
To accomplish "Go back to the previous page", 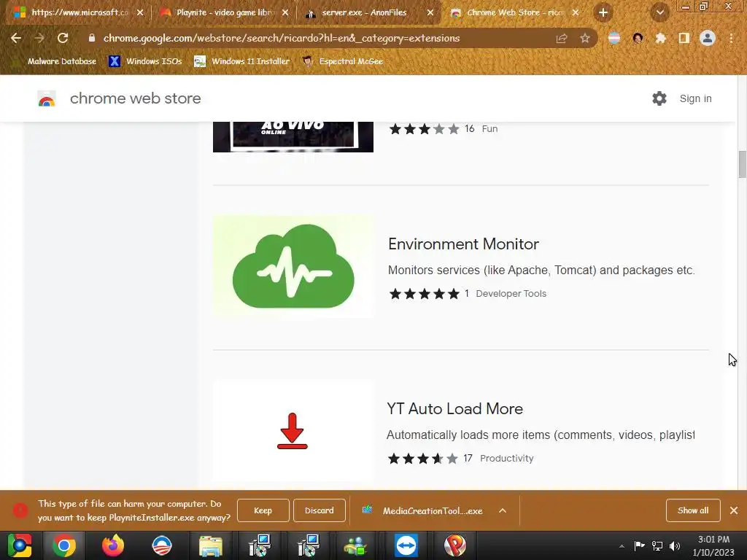I will (16, 38).
